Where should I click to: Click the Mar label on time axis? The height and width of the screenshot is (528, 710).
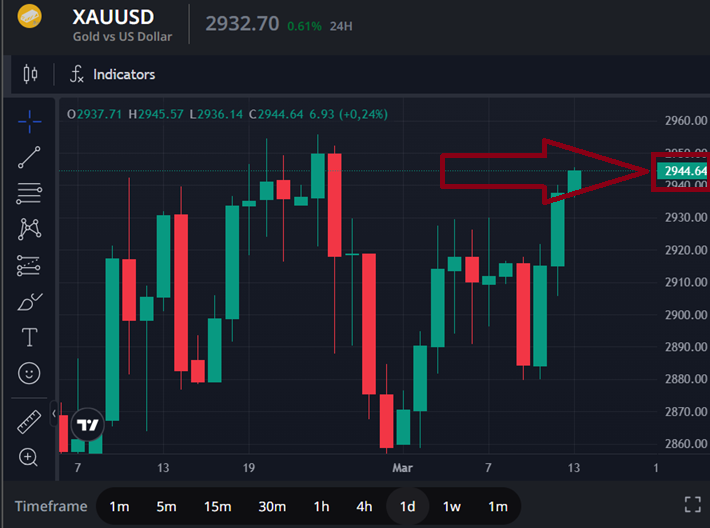(x=403, y=468)
